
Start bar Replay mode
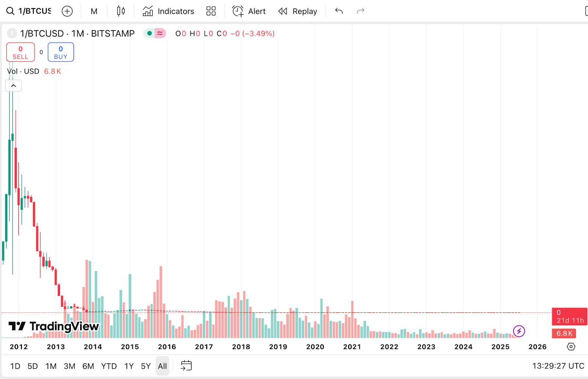pyautogui.click(x=298, y=11)
